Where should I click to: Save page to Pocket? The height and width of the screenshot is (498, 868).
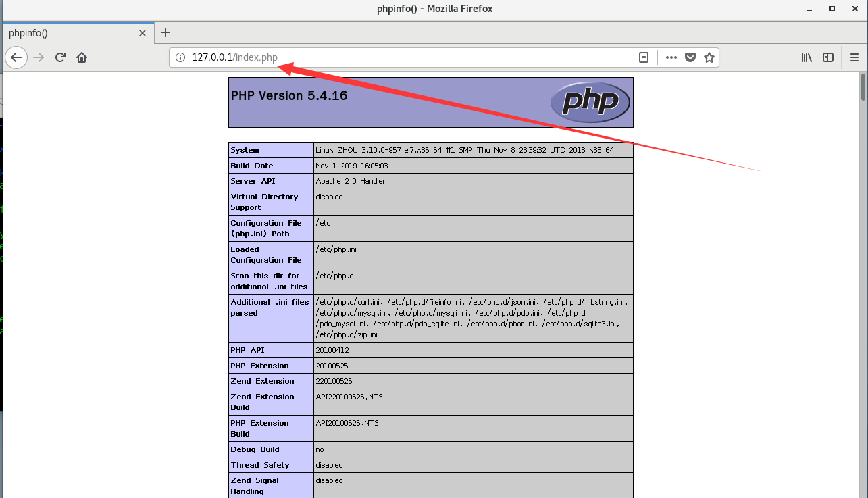690,57
